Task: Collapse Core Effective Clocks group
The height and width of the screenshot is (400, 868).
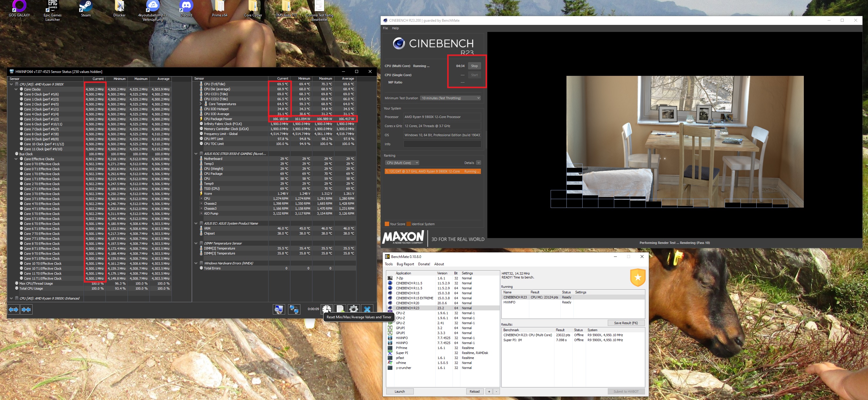Action: click(16, 159)
